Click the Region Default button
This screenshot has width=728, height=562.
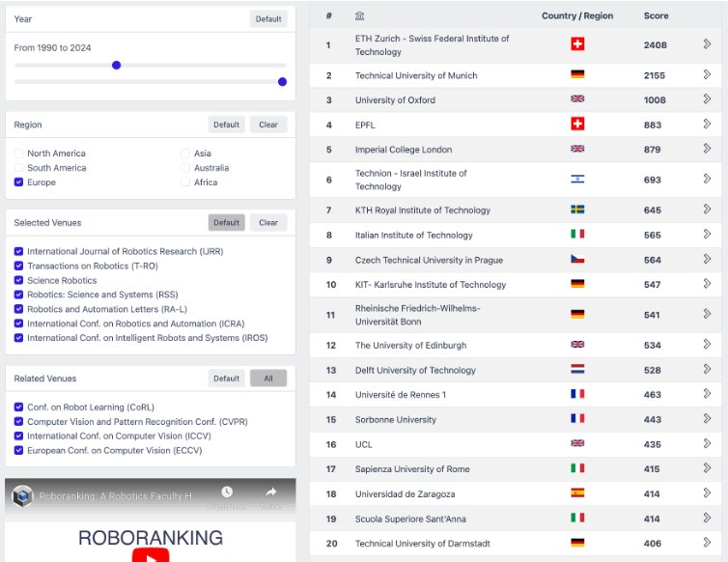point(226,125)
